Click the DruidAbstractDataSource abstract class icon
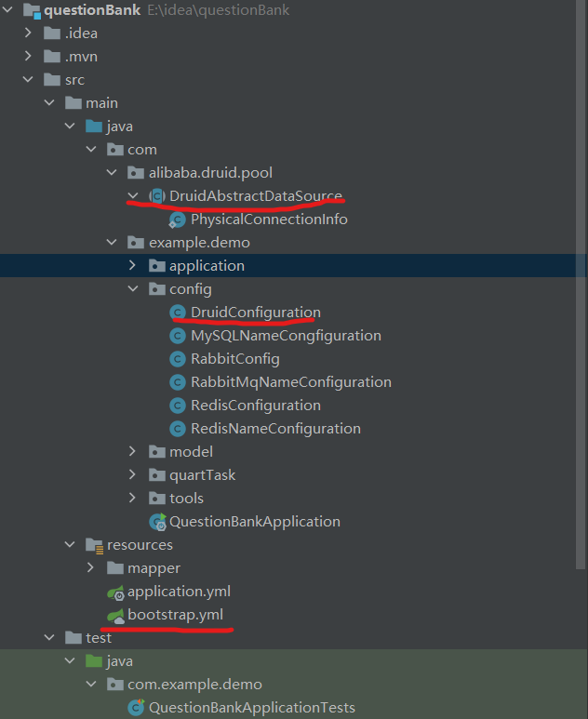588x719 pixels. tap(157, 196)
